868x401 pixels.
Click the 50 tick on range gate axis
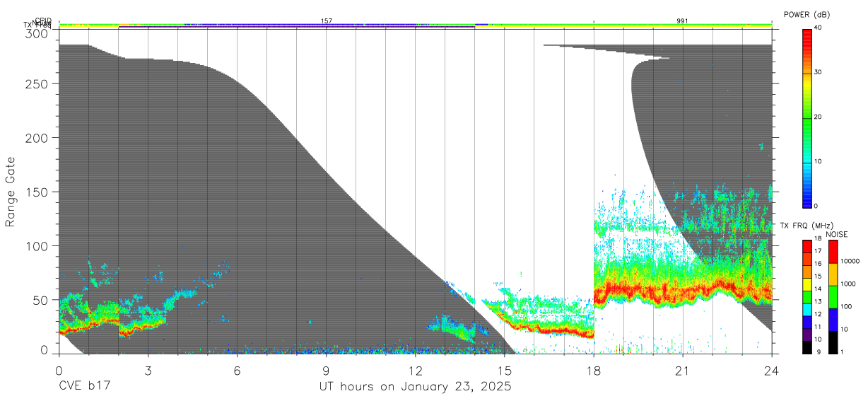(x=41, y=300)
